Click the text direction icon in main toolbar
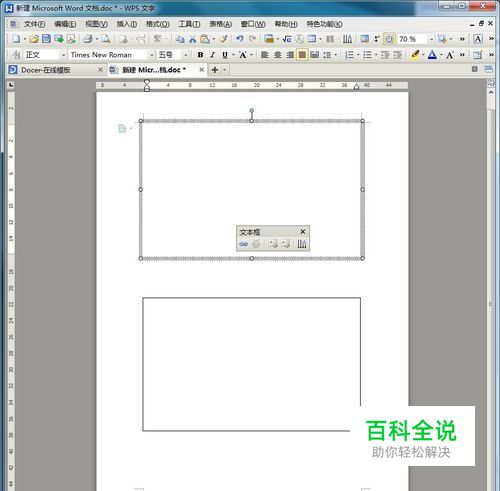500x491 pixels. coord(347,39)
